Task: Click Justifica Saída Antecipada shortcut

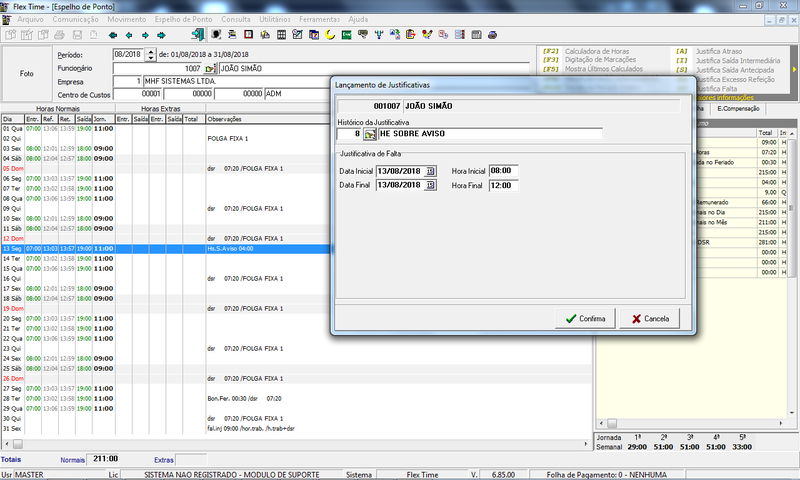Action: click(x=735, y=70)
